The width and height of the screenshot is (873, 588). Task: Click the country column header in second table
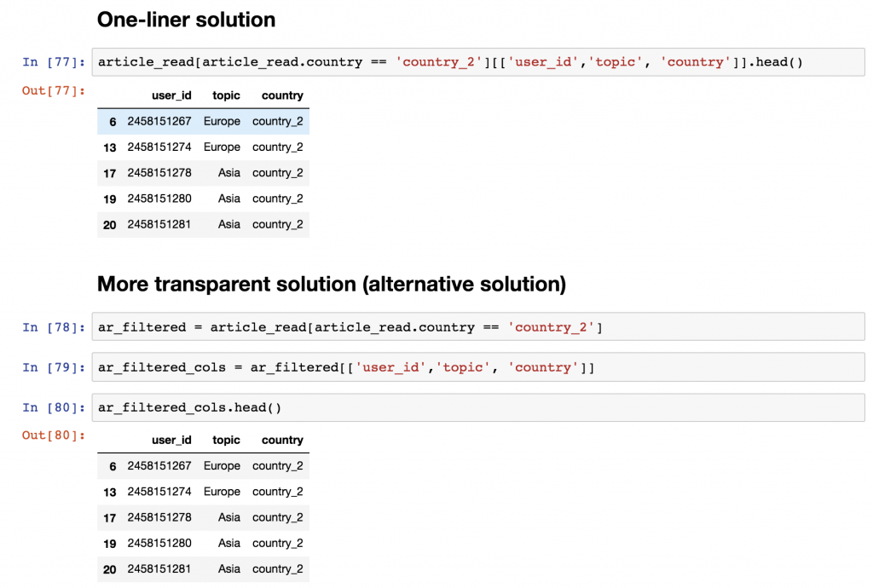(281, 440)
